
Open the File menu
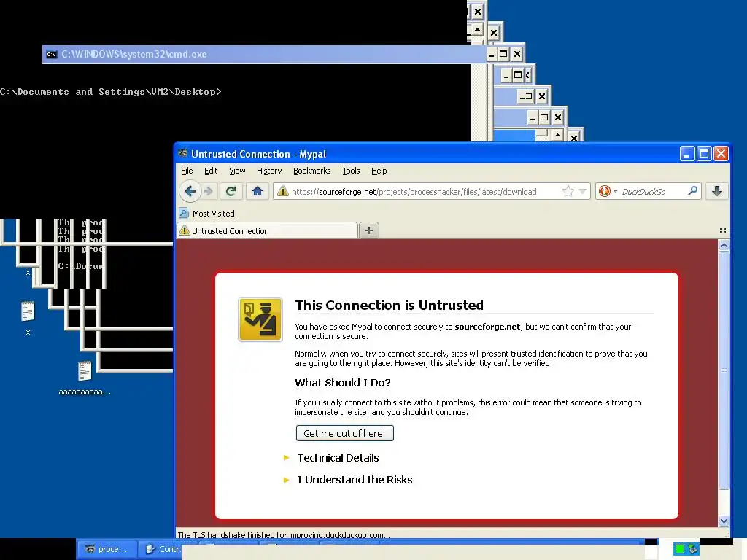coord(187,171)
